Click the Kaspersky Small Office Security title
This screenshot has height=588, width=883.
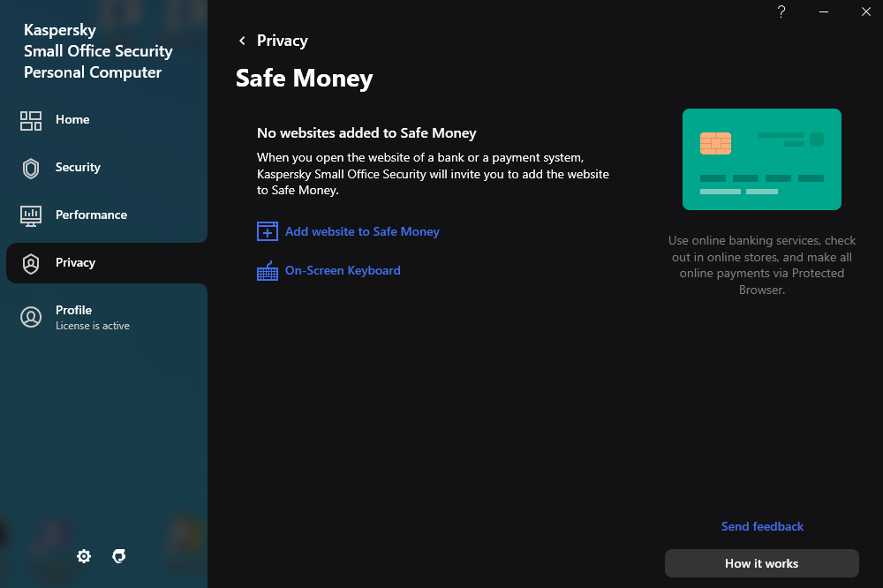(98, 51)
